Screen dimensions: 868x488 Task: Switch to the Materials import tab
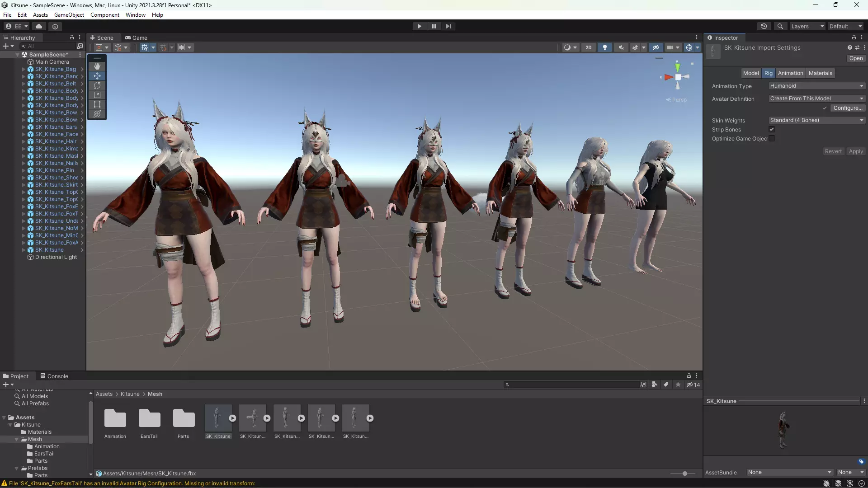point(820,73)
